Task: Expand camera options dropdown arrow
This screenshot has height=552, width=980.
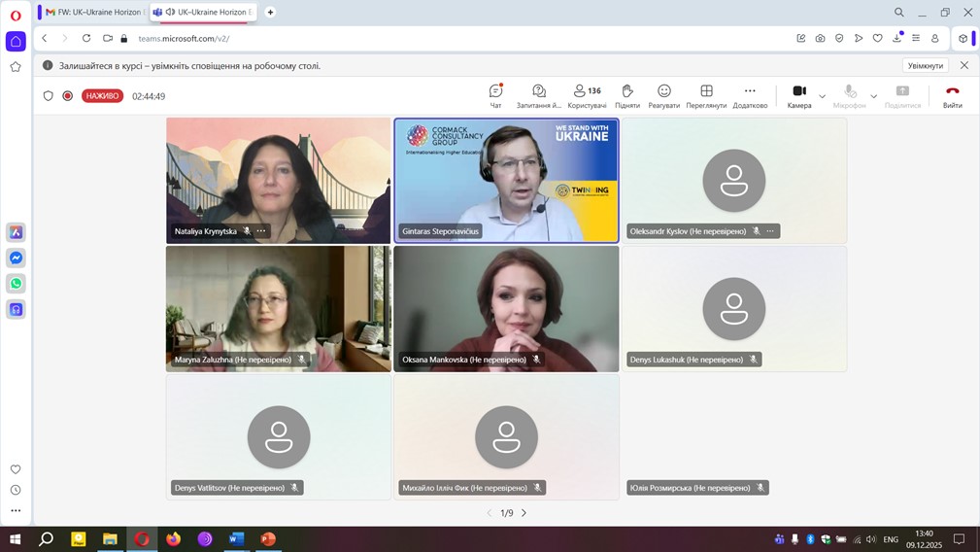Action: pyautogui.click(x=823, y=96)
